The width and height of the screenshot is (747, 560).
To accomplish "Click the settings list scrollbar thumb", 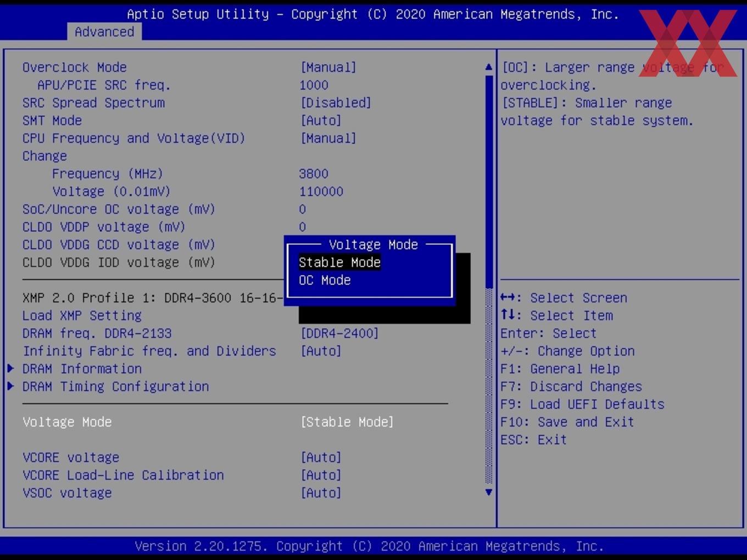I will pos(489,181).
